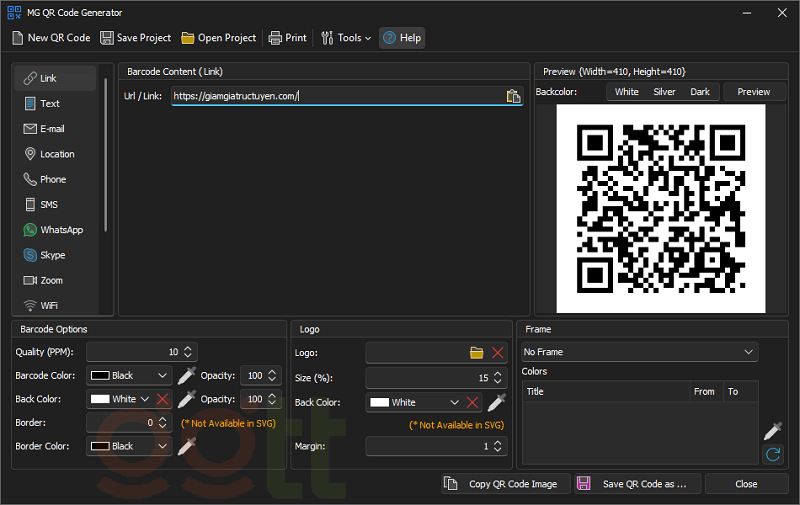
Task: Remove the selected logo with red X
Action: (497, 353)
